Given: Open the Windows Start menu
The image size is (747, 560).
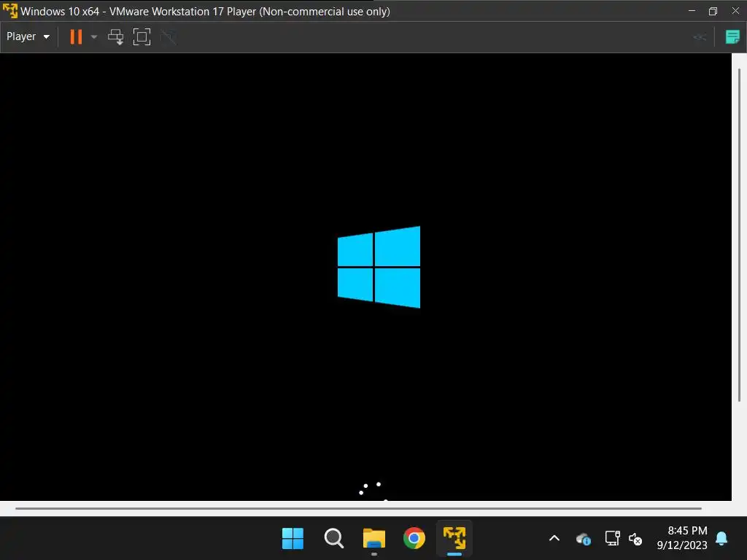Looking at the screenshot, I should 293,539.
